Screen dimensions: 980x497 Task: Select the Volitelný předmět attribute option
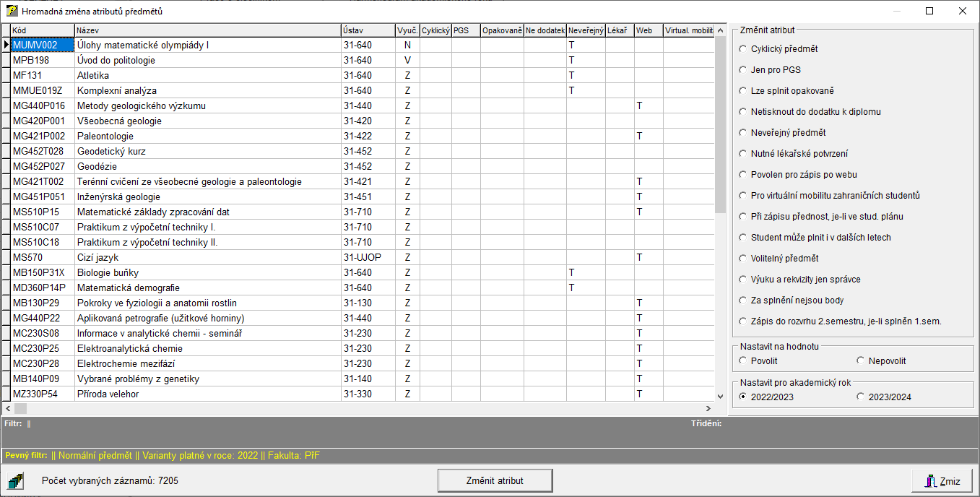click(x=743, y=259)
